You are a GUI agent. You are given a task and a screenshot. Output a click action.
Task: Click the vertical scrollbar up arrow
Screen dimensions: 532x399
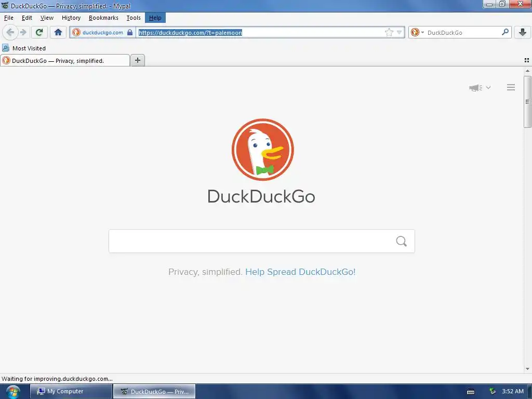click(527, 71)
